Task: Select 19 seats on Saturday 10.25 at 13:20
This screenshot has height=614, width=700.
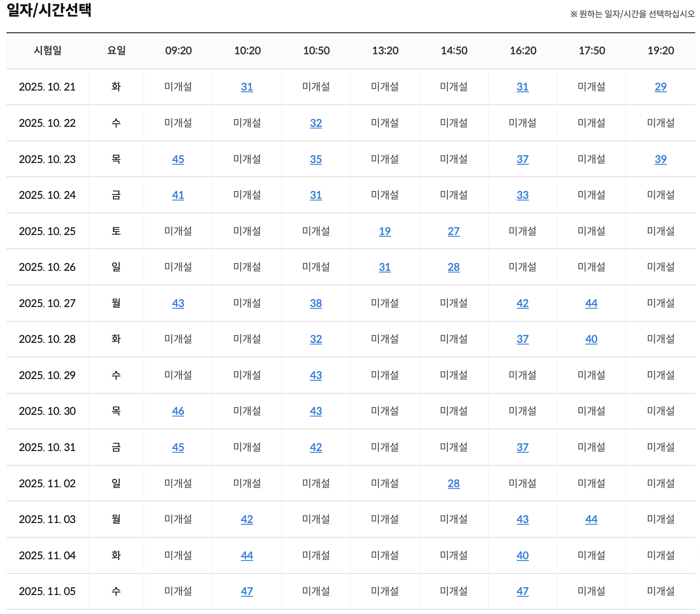Action: pyautogui.click(x=385, y=231)
